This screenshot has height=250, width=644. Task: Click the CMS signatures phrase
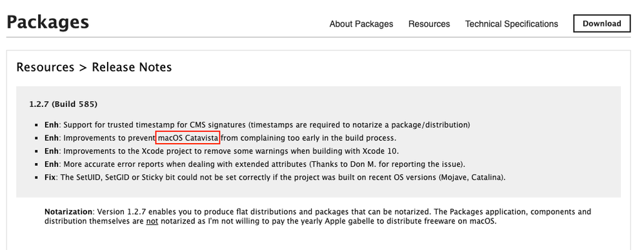point(217,124)
